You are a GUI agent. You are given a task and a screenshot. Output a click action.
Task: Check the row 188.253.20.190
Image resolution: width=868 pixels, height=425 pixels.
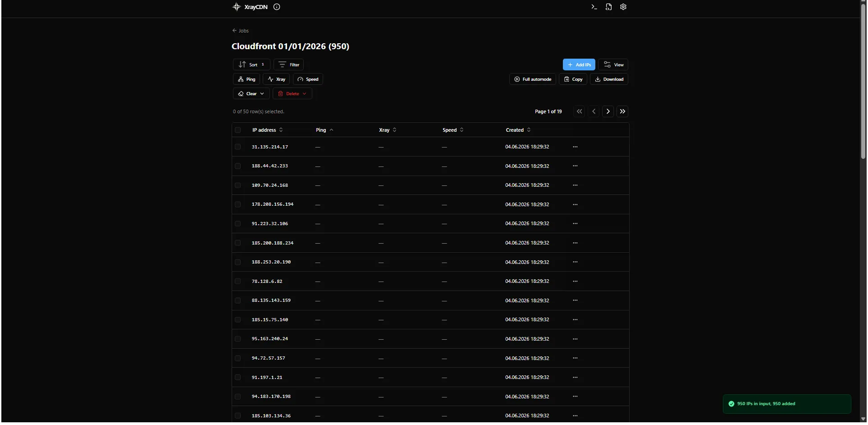(238, 262)
